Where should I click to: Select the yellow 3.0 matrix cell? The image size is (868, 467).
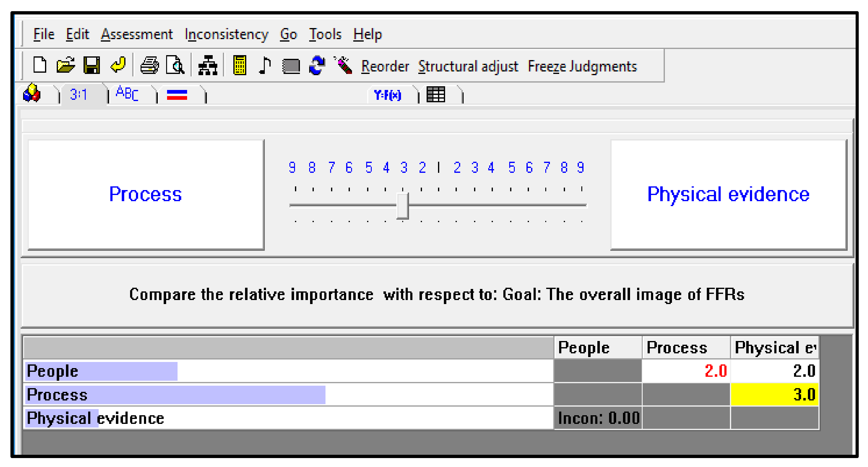tap(774, 394)
